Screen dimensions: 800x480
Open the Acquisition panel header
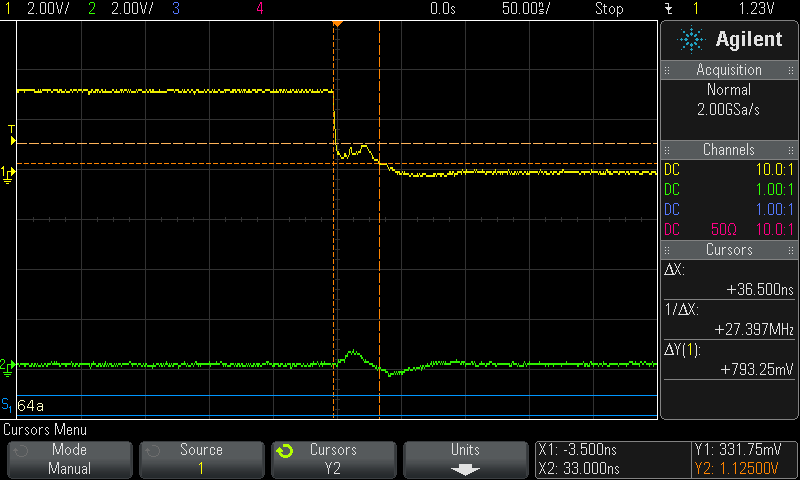click(729, 70)
